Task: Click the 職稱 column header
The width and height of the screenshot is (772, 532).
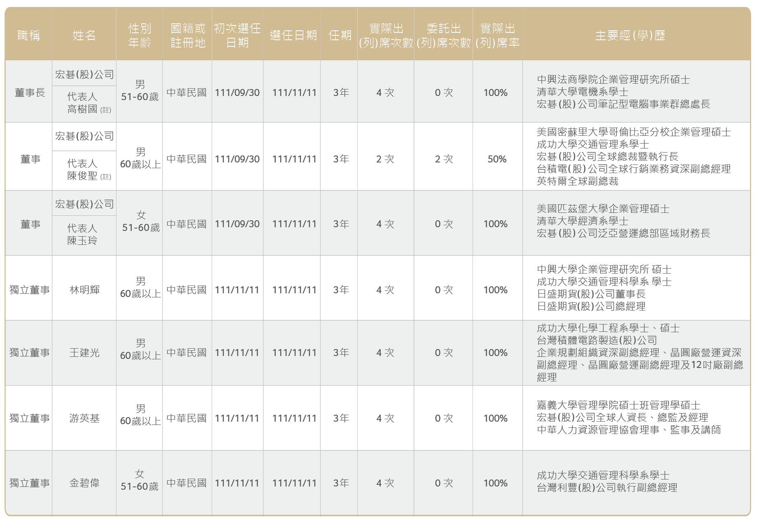Action: pos(29,36)
